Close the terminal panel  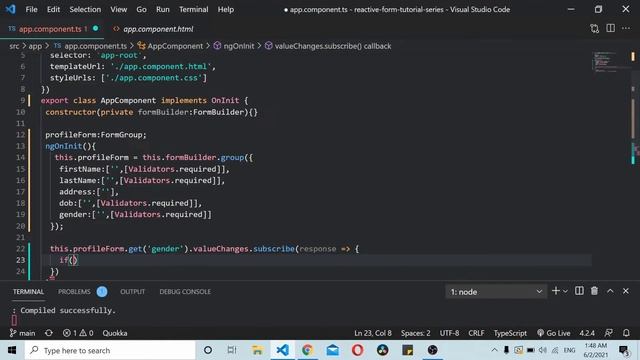[x=625, y=291]
